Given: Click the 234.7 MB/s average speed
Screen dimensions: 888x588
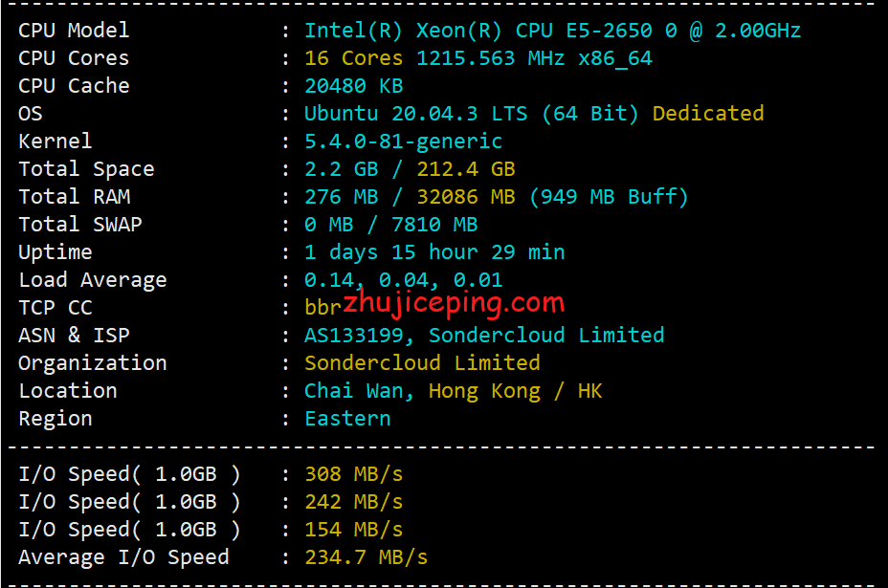Looking at the screenshot, I should tap(366, 557).
